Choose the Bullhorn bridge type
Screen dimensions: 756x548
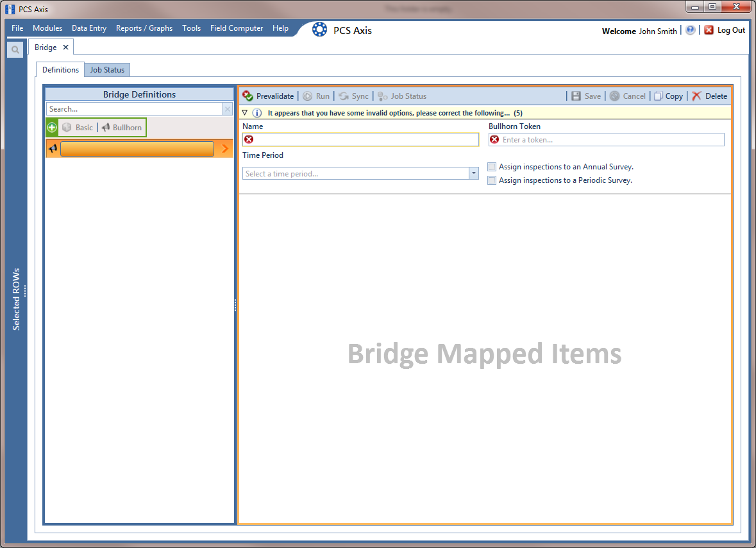[121, 127]
